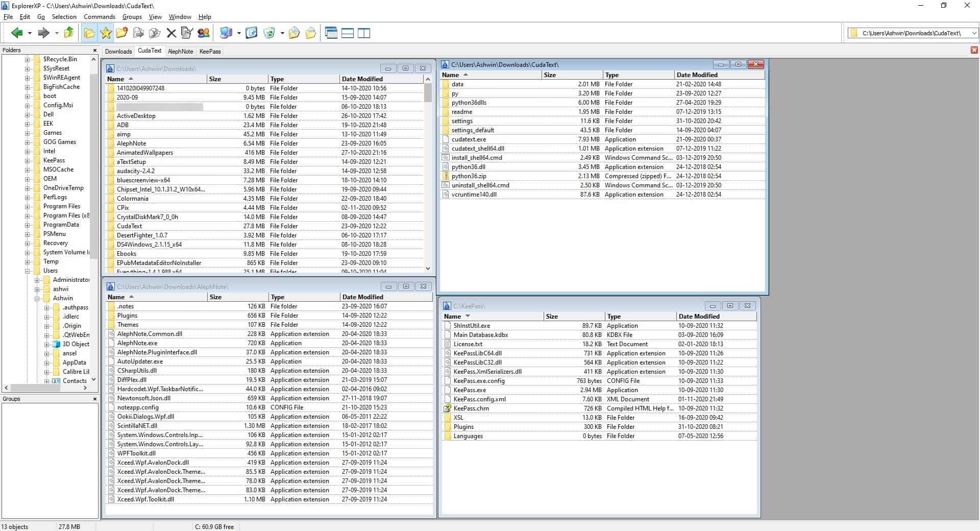Expand the KeePass tree node
Screen dimensions: 980x531
[x=28, y=161]
